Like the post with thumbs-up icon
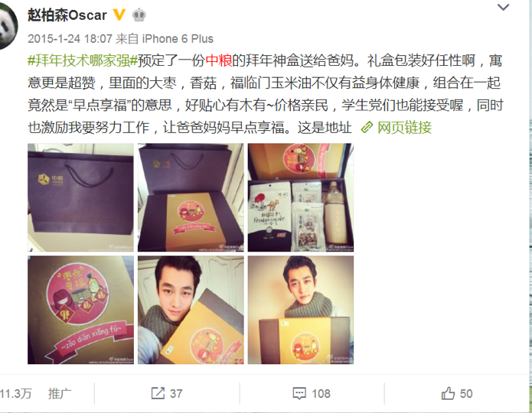 tap(448, 393)
